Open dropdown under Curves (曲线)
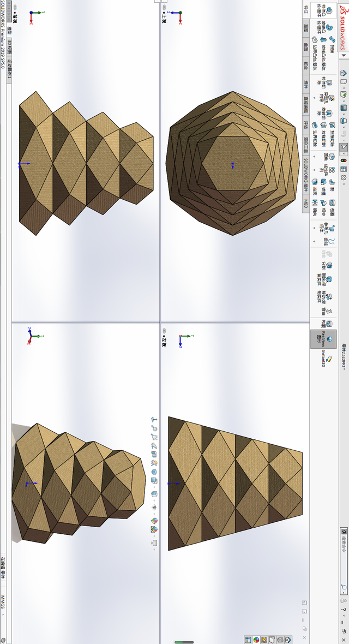 [x=314, y=241]
